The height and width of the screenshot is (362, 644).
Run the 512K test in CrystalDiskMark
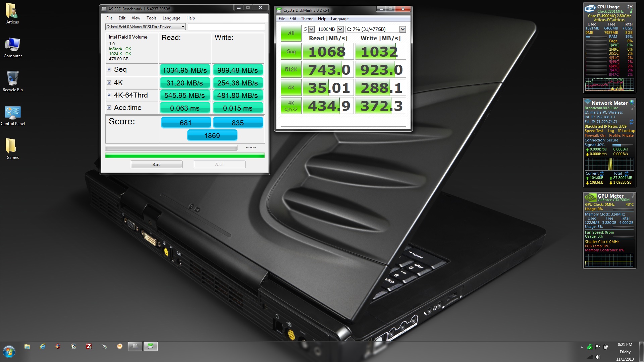(x=291, y=69)
